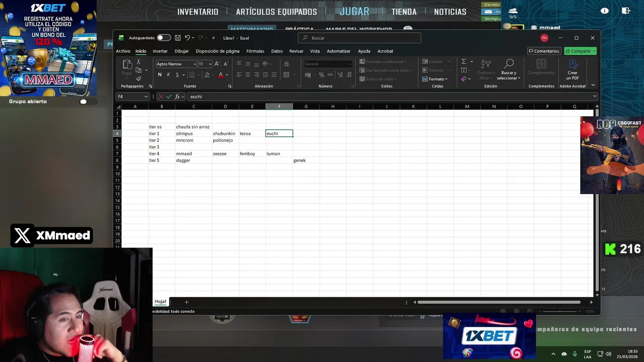Center text horizontally in Alineación group
644x362 pixels.
pyautogui.click(x=248, y=74)
